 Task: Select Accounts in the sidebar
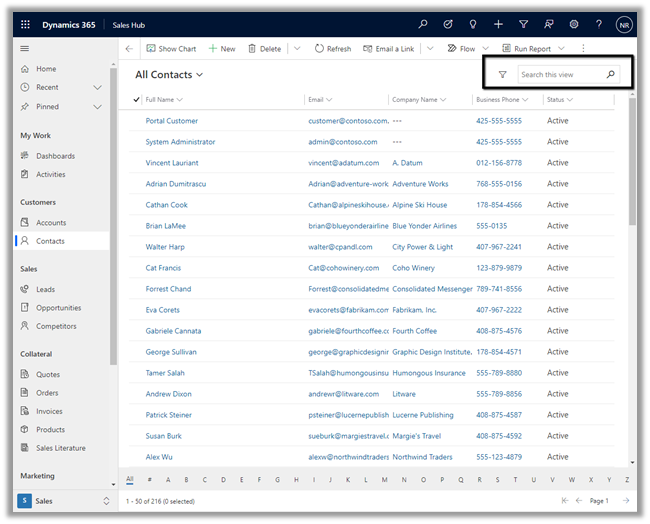pos(51,223)
